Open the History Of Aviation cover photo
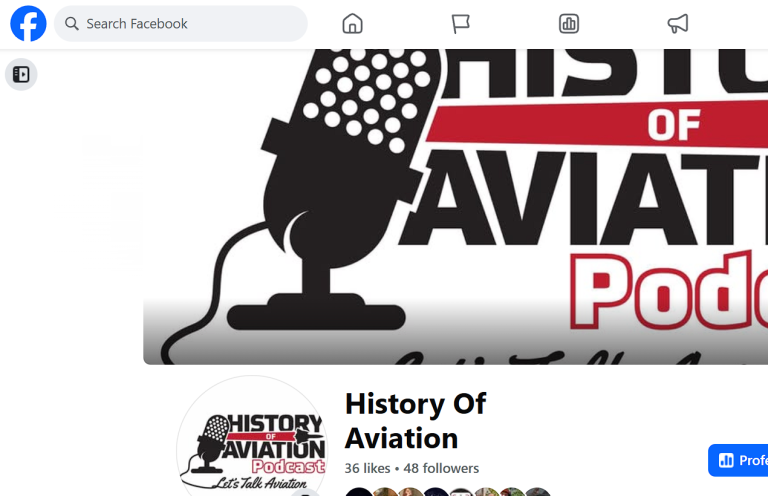The height and width of the screenshot is (496, 768). [x=456, y=207]
